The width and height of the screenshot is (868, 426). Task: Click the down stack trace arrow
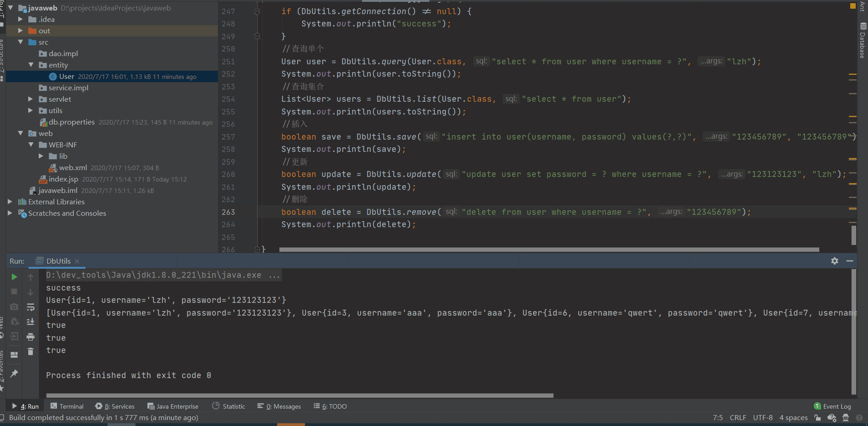tap(31, 292)
